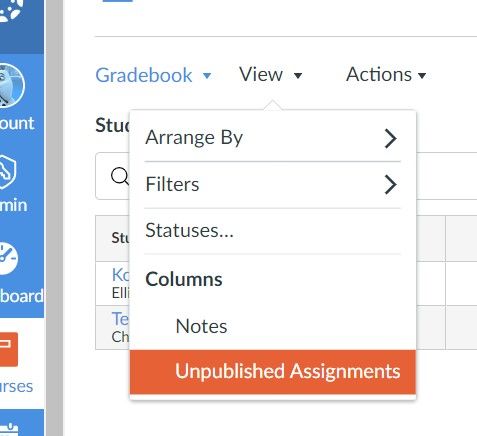
Task: Open the Actions dropdown menu
Action: pos(386,75)
